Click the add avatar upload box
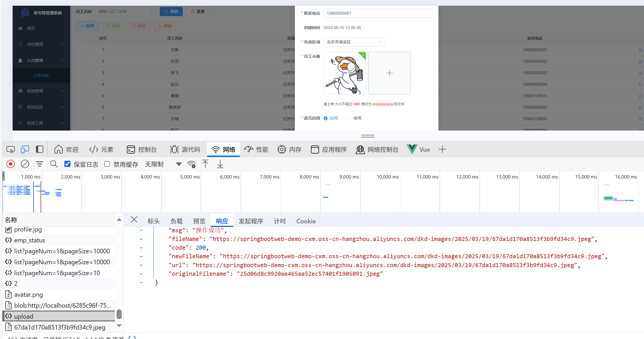This screenshot has width=644, height=339. tap(389, 73)
